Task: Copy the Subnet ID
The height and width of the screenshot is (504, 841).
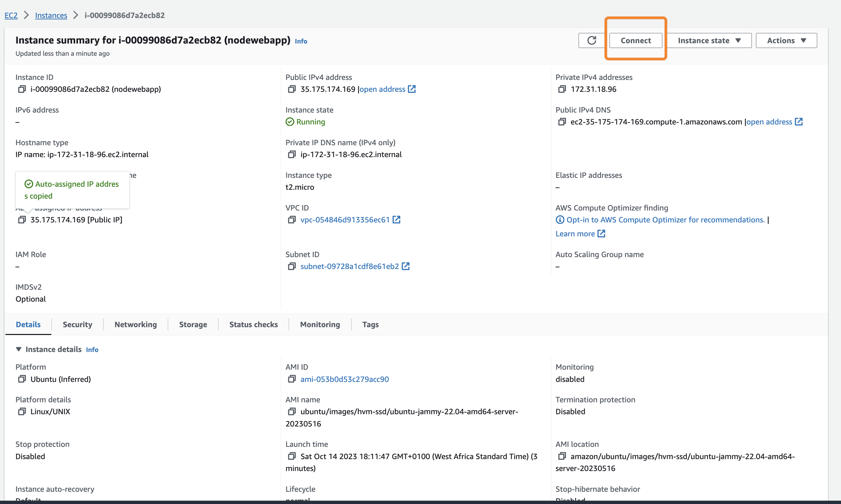Action: click(292, 266)
